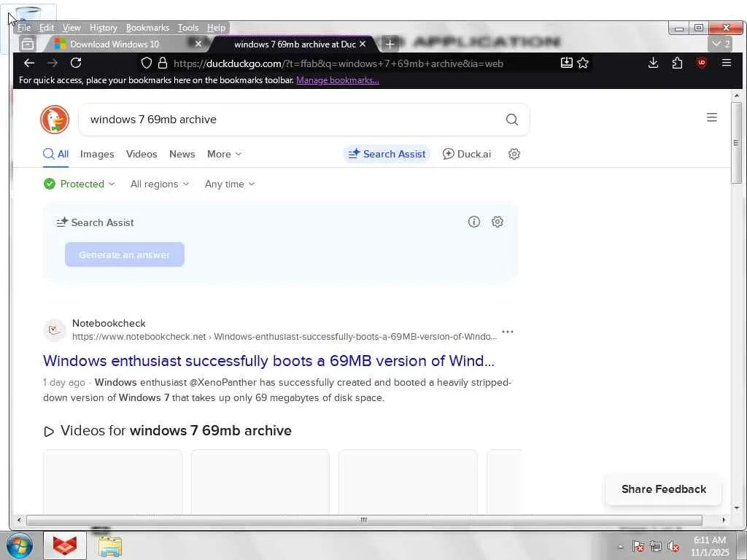Click the DuckDuckGo duck logo
747x560 pixels.
tap(55, 120)
